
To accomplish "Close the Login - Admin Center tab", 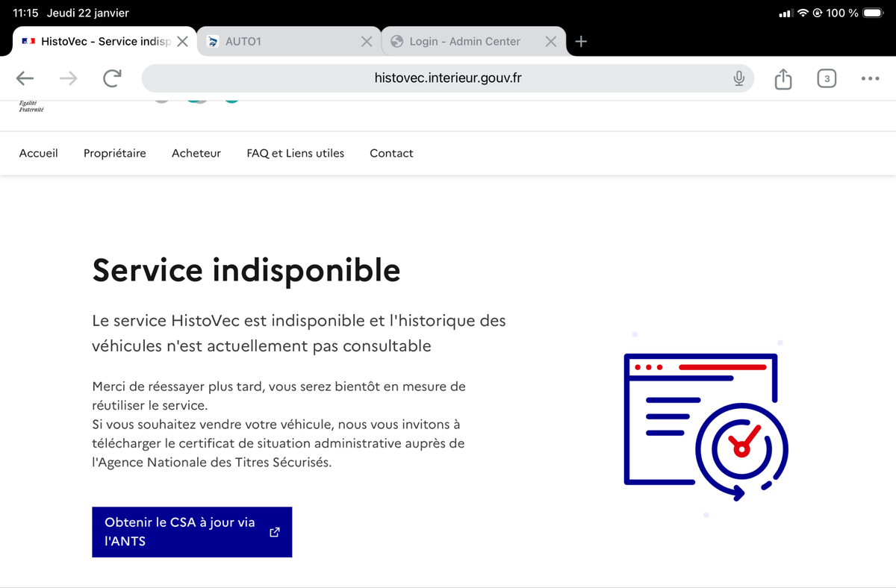I will pyautogui.click(x=550, y=42).
